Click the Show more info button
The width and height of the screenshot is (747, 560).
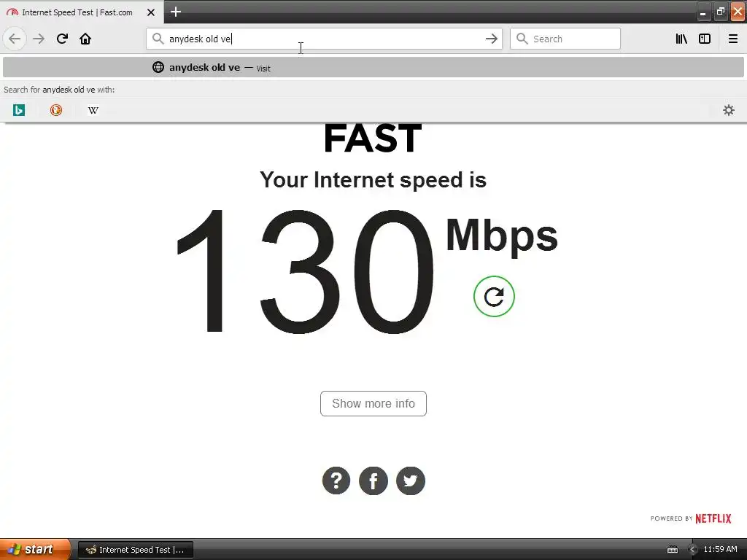pyautogui.click(x=373, y=403)
